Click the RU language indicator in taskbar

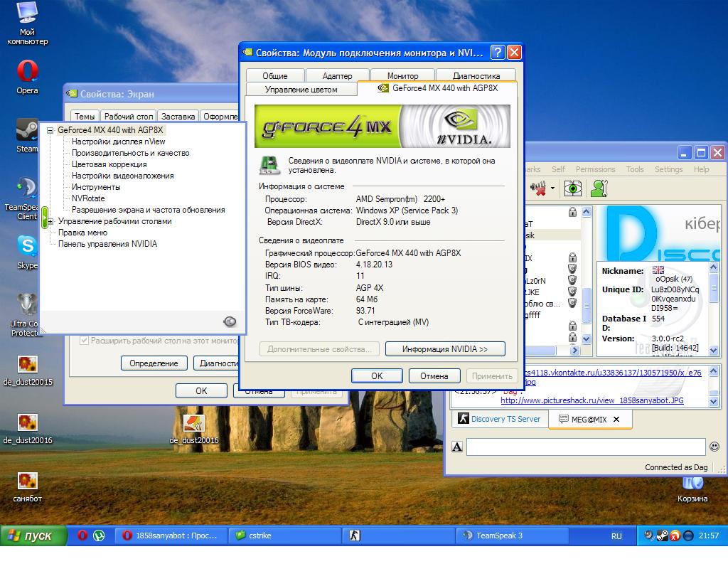[x=616, y=536]
